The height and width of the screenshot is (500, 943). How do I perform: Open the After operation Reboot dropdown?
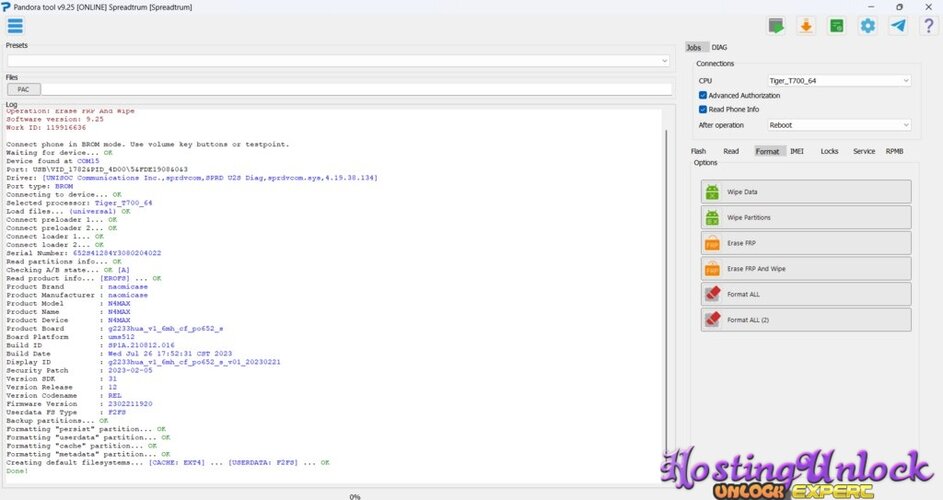tap(839, 125)
